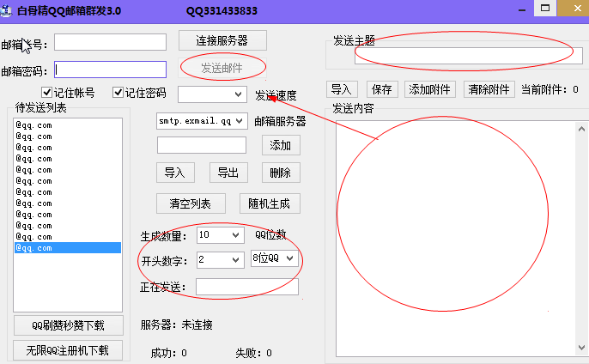The height and width of the screenshot is (364, 589).
Task: Toggle the 记住密码 checkbox
Action: (x=118, y=92)
